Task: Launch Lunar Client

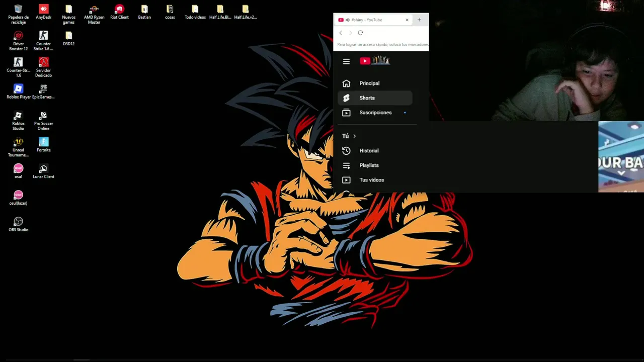Action: (44, 171)
